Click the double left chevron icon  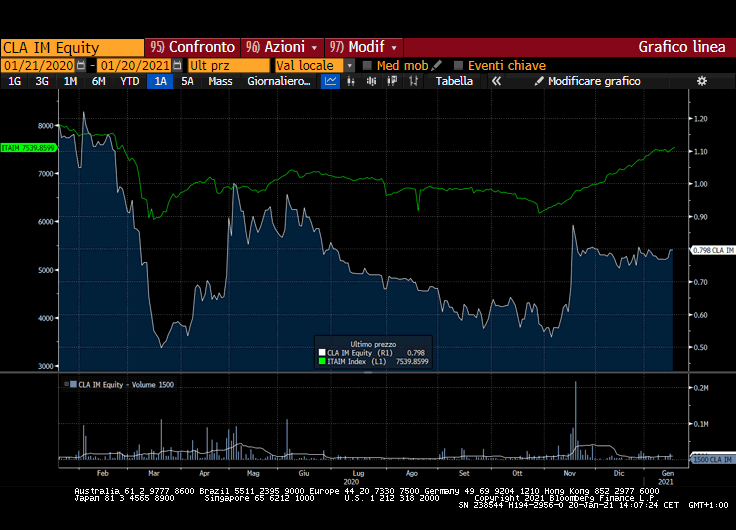point(496,81)
